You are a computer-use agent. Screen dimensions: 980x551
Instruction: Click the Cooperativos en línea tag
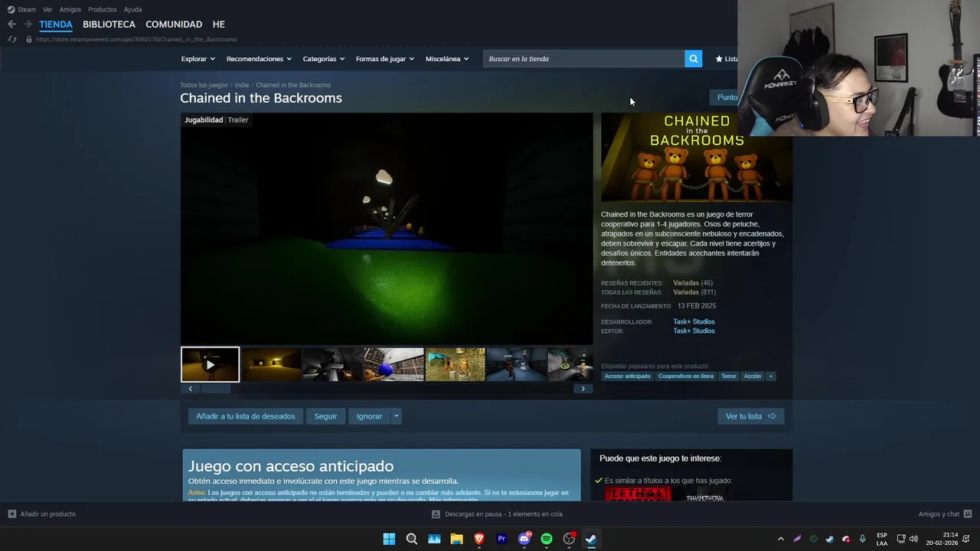tap(685, 377)
